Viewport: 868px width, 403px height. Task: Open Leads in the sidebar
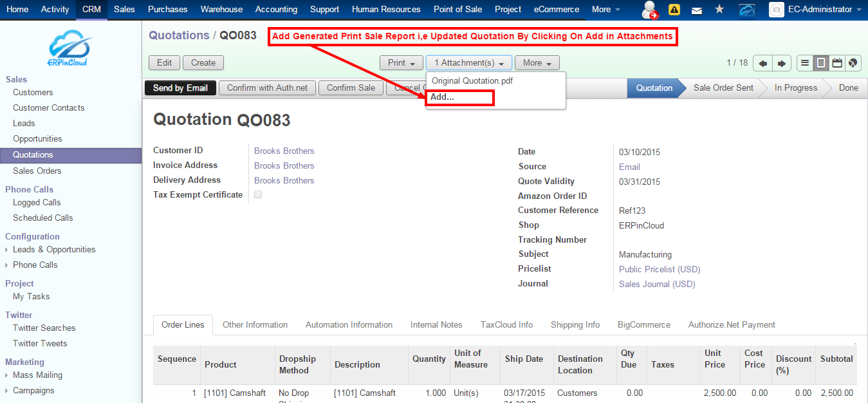pyautogui.click(x=24, y=124)
